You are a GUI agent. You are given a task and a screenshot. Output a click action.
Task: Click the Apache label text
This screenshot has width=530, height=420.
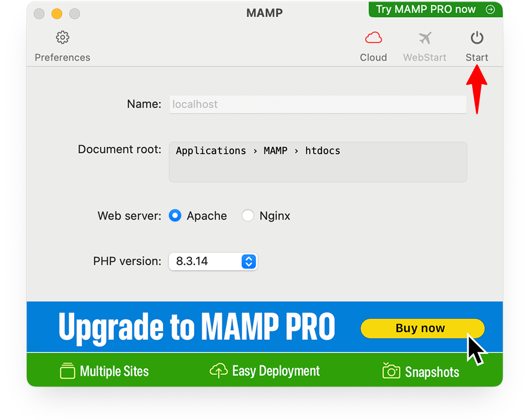[207, 216]
